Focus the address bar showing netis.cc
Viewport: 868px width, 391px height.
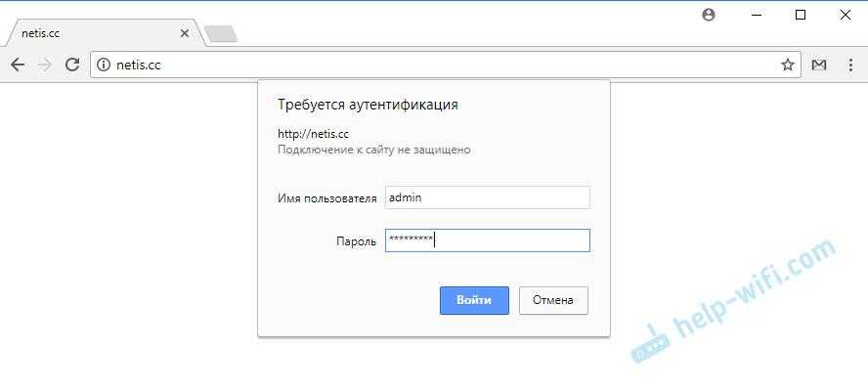click(x=440, y=65)
